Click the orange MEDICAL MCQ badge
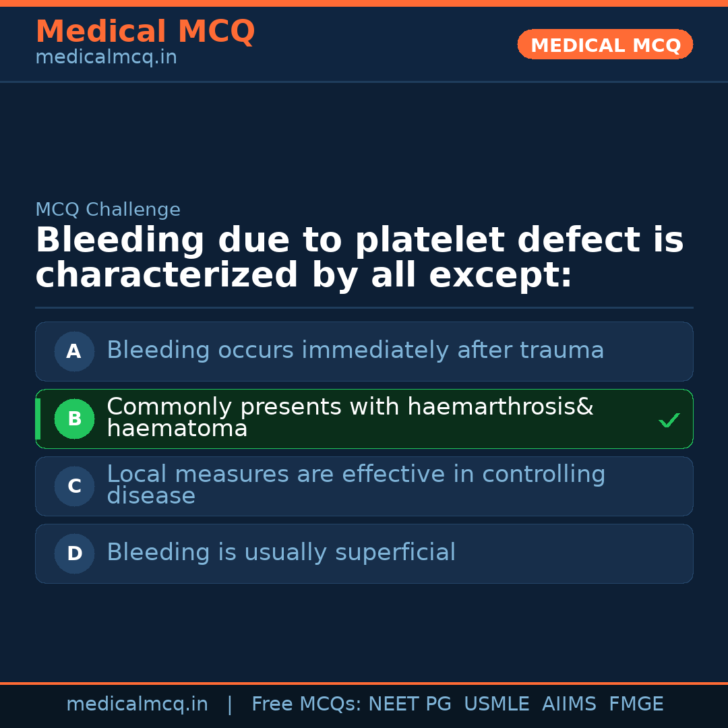 click(x=605, y=45)
